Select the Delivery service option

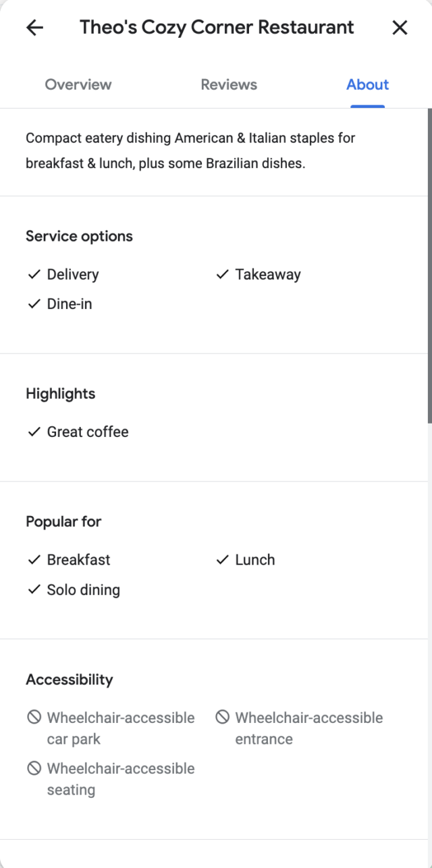[72, 274]
